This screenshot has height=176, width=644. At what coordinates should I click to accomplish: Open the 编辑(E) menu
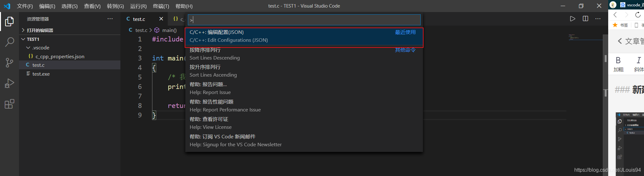[x=47, y=6]
